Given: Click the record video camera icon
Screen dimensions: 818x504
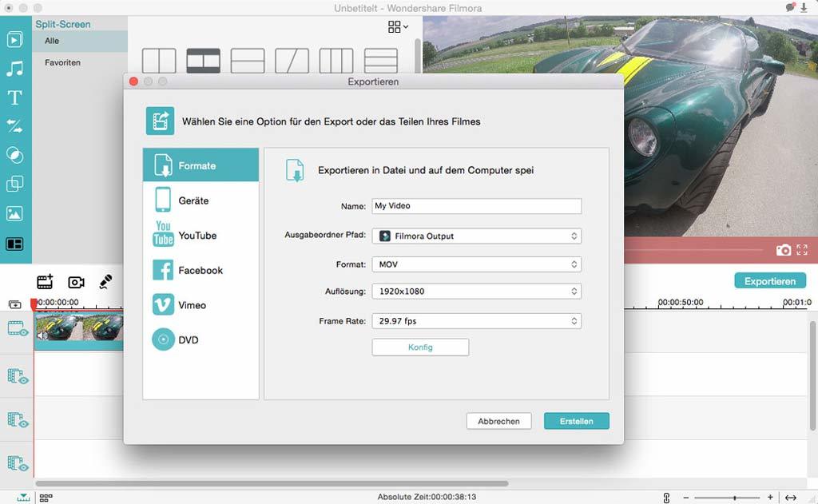Looking at the screenshot, I should [x=76, y=282].
